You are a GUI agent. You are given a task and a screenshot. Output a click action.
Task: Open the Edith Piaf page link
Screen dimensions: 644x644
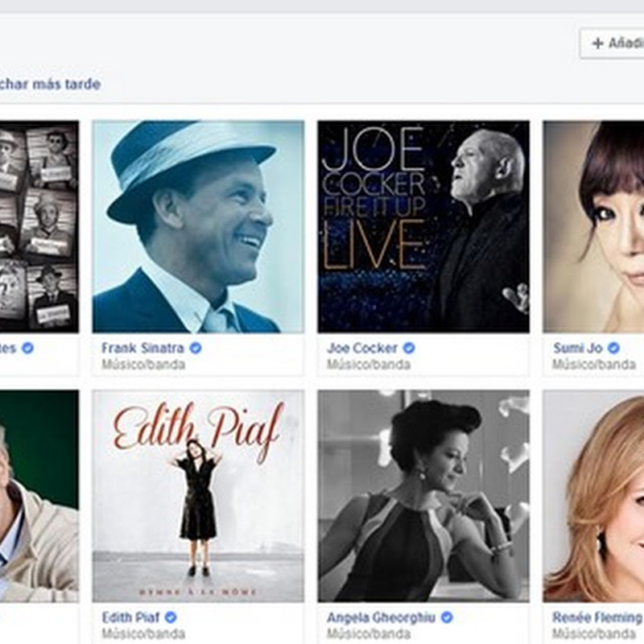point(130,617)
